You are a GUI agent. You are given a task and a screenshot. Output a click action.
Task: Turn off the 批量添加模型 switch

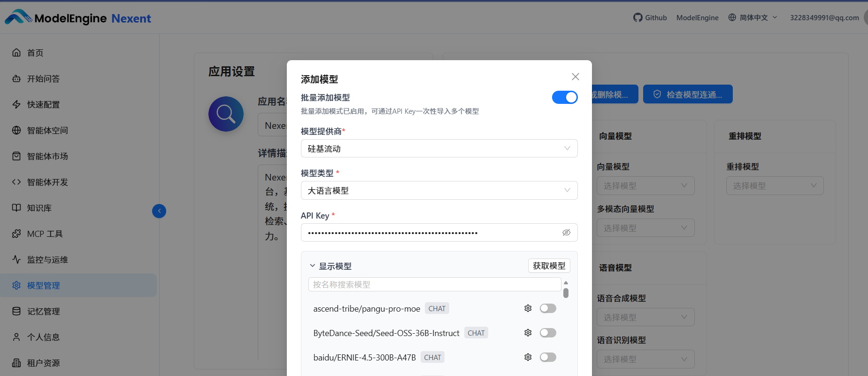point(565,97)
